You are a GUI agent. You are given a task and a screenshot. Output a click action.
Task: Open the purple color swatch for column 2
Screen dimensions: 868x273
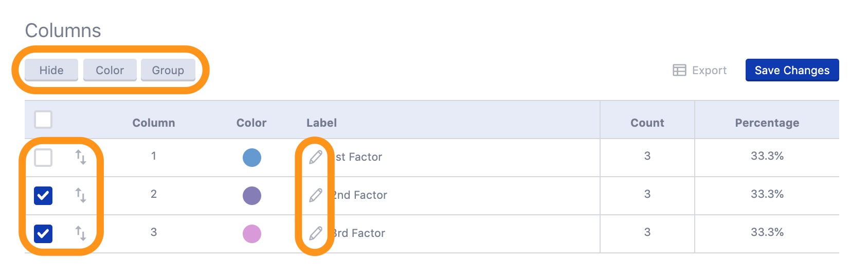[x=252, y=196]
